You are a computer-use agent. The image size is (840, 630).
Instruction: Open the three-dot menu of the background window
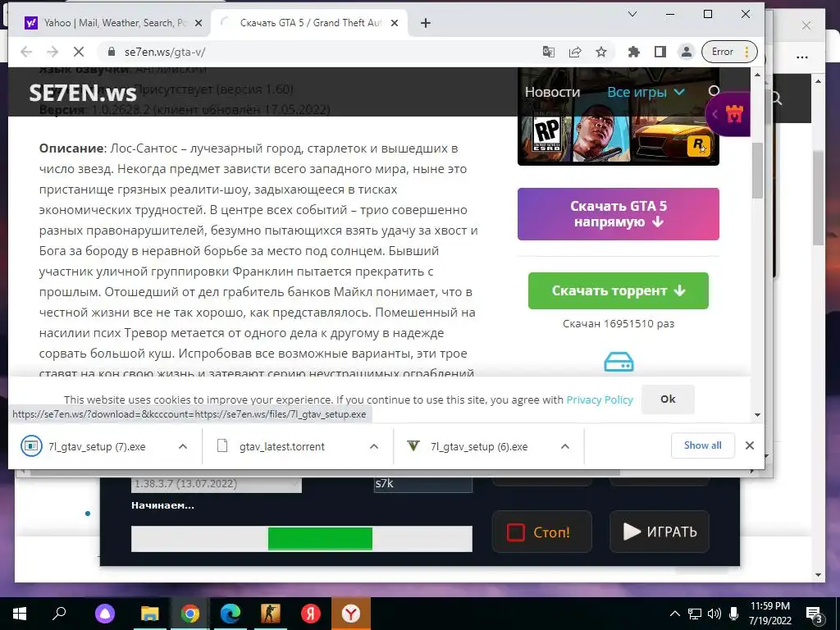[x=802, y=57]
